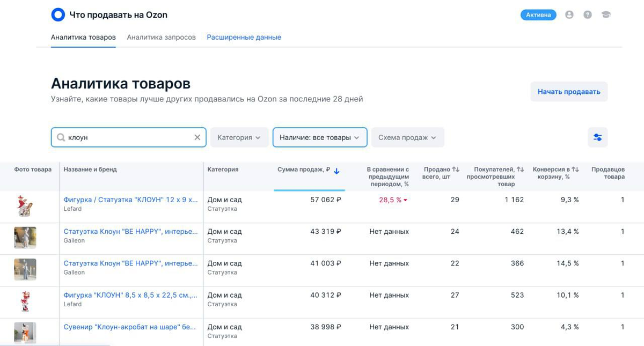Switch to Аналитика запросов tab
The width and height of the screenshot is (644, 346).
click(161, 38)
